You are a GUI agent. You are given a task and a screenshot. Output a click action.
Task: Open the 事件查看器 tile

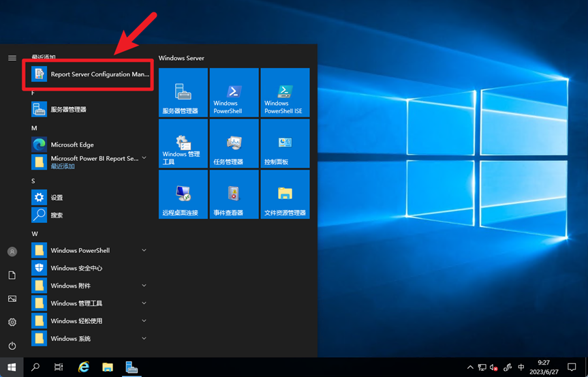coord(234,195)
